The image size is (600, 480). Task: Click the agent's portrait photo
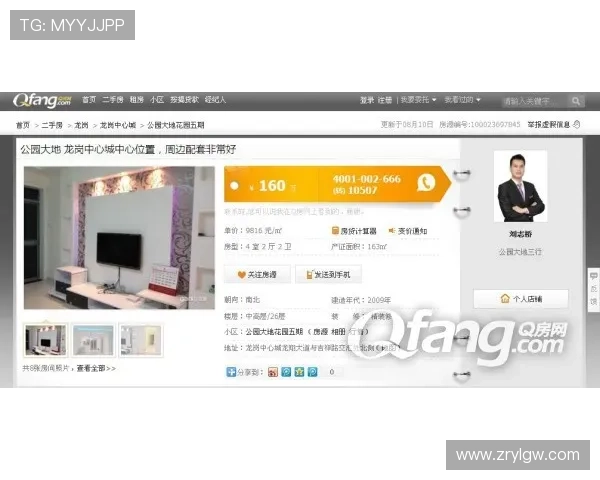pyautogui.click(x=520, y=186)
